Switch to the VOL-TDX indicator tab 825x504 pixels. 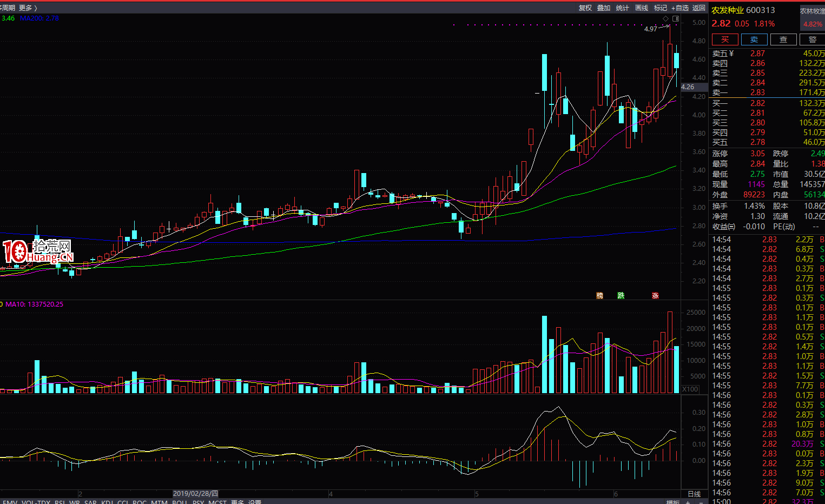click(x=36, y=502)
